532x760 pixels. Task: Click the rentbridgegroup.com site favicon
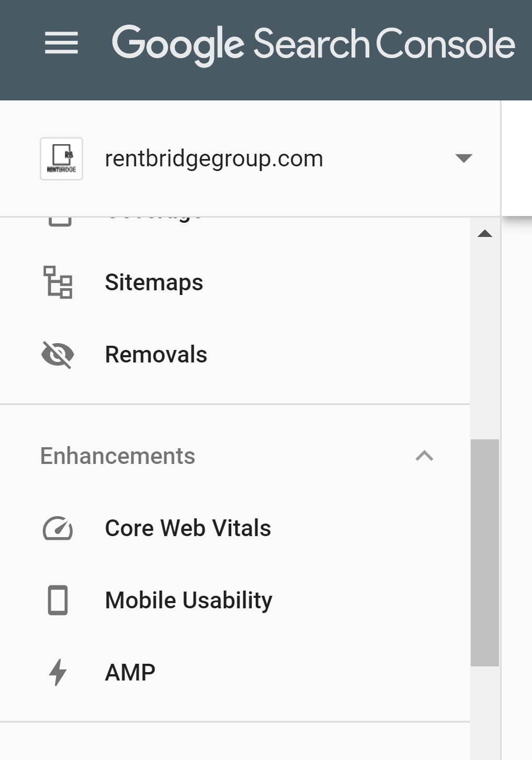[x=61, y=158]
